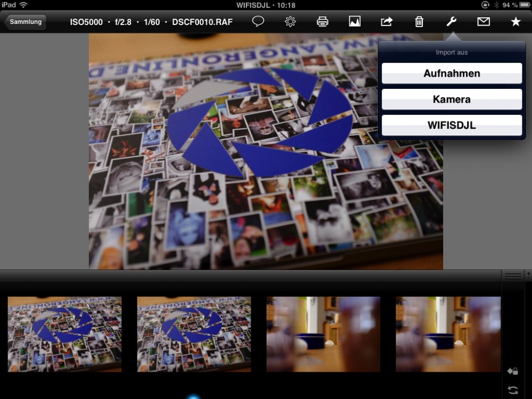Tap the printer icon to print photo

pyautogui.click(x=322, y=22)
